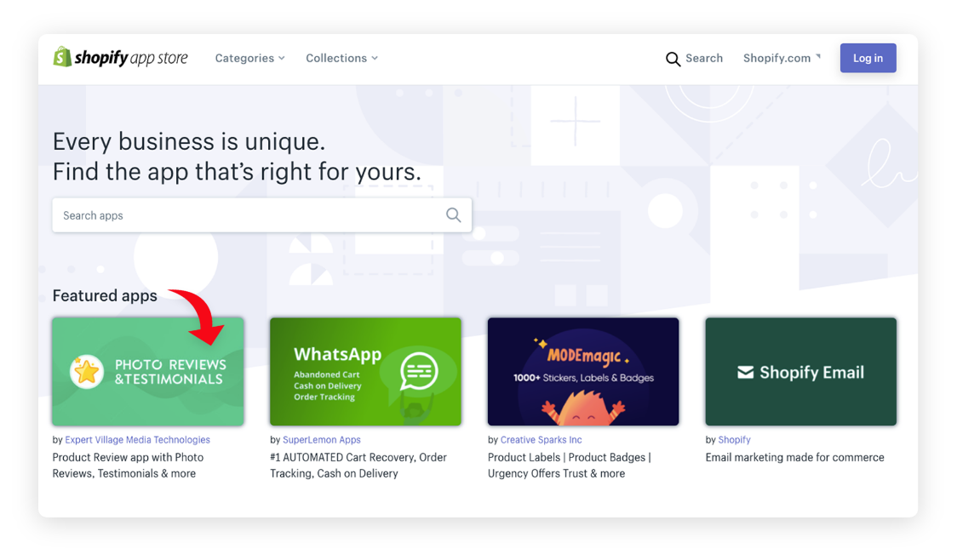Open the Shopify developer link
Image resolution: width=957 pixels, height=560 pixels.
tap(734, 440)
